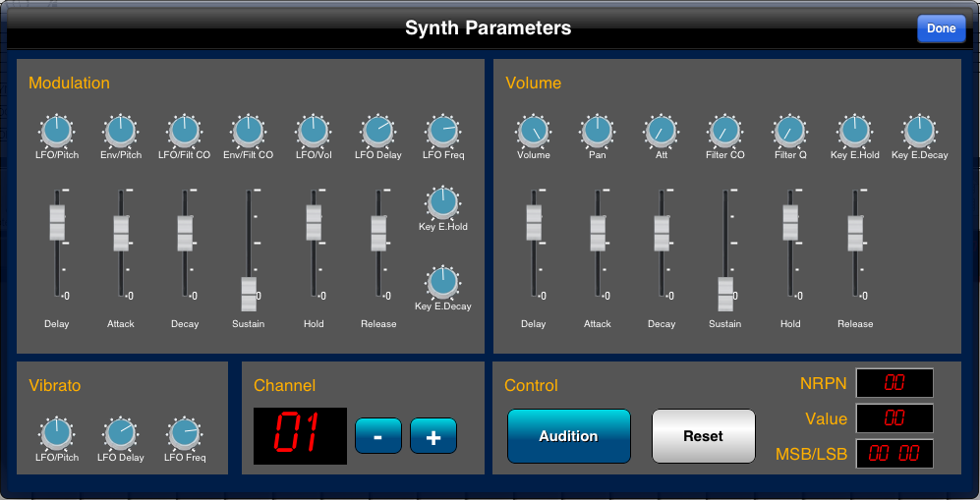Click the Volume knob in Volume panel
This screenshot has width=980, height=500.
[534, 130]
